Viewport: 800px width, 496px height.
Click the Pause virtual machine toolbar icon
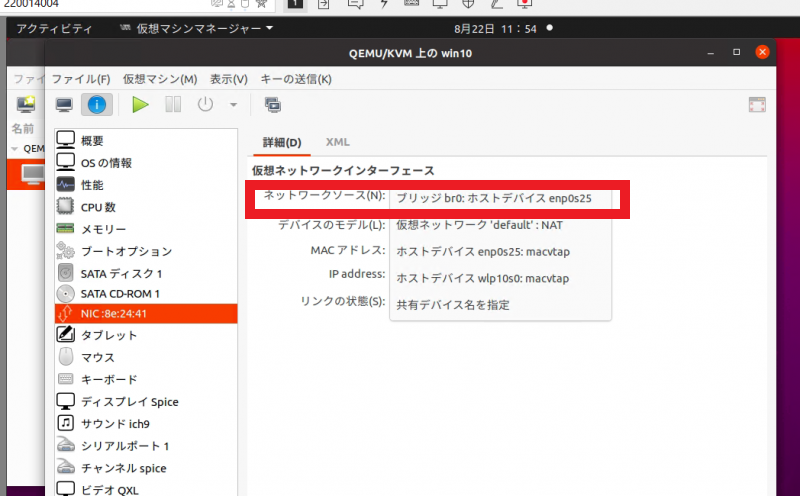(x=172, y=104)
